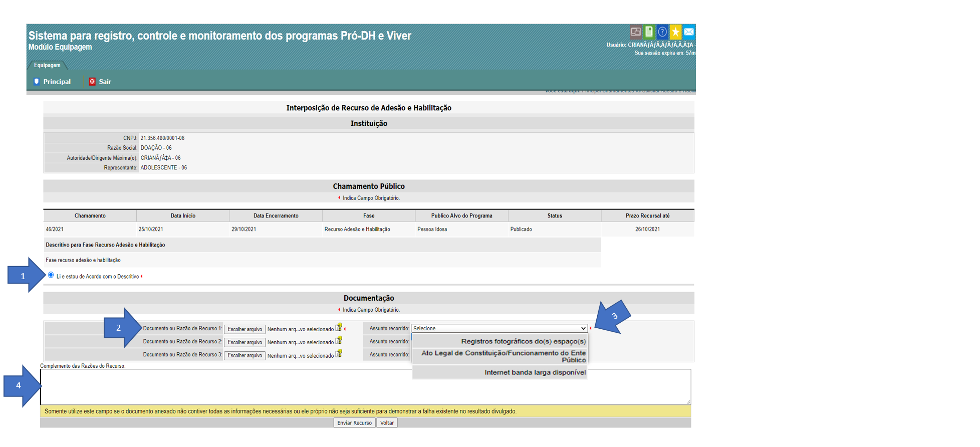This screenshot has height=447, width=980.
Task: Click the brown screens icon in header
Action: 635,32
